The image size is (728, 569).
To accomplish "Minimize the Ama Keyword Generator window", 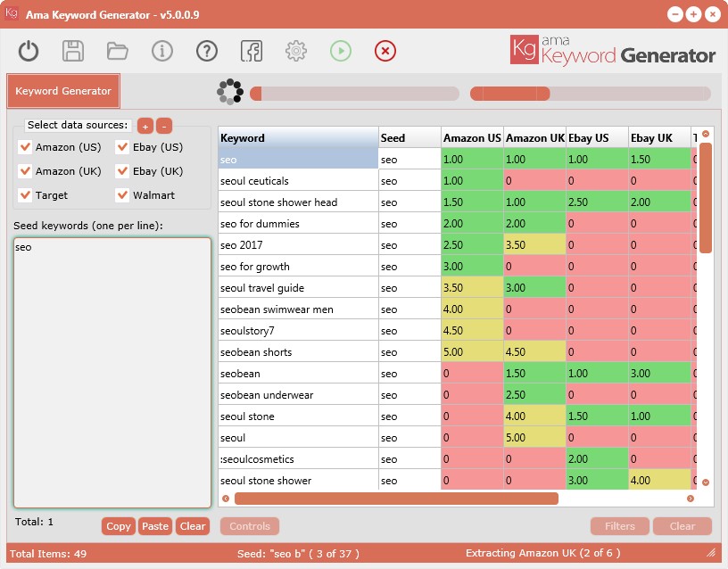I will [x=674, y=14].
